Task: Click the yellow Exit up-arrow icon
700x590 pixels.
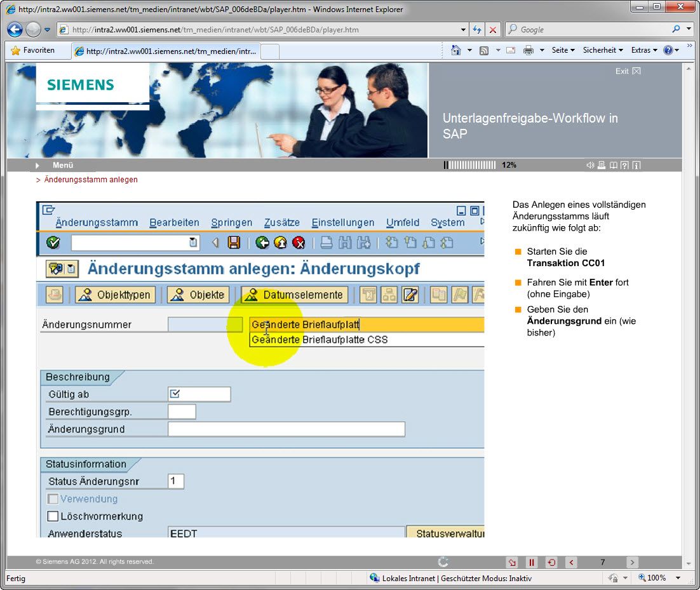Action: [x=281, y=243]
